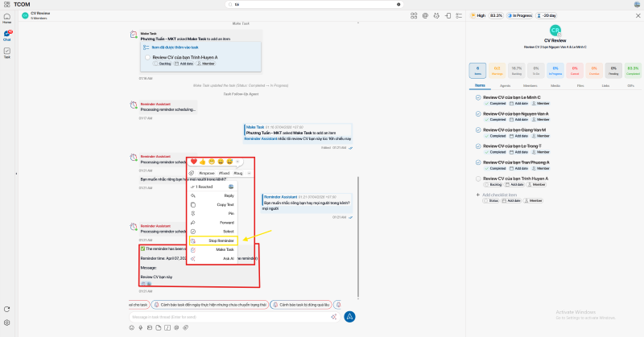This screenshot has height=337, width=644.
Task: Choose Pin from the context menu
Action: 213,213
